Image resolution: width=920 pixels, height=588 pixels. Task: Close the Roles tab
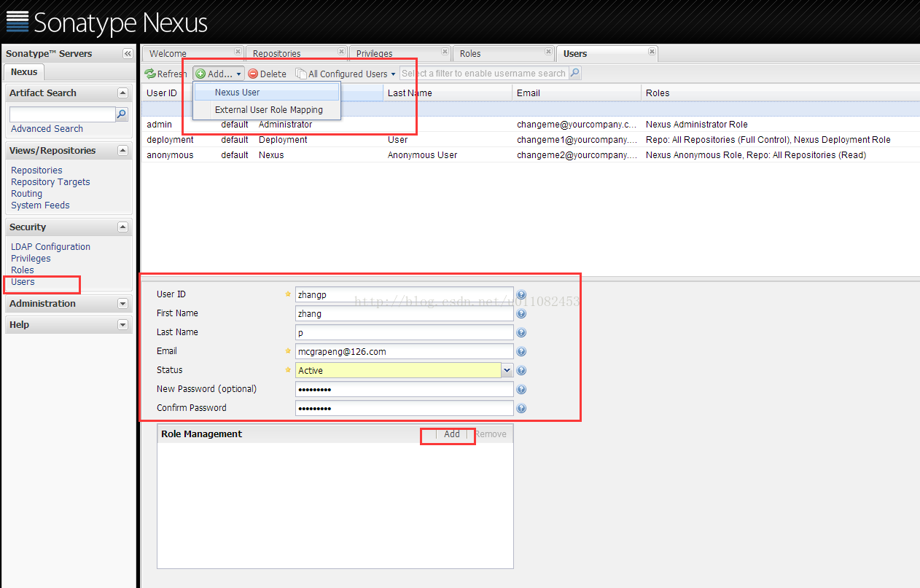click(x=548, y=52)
